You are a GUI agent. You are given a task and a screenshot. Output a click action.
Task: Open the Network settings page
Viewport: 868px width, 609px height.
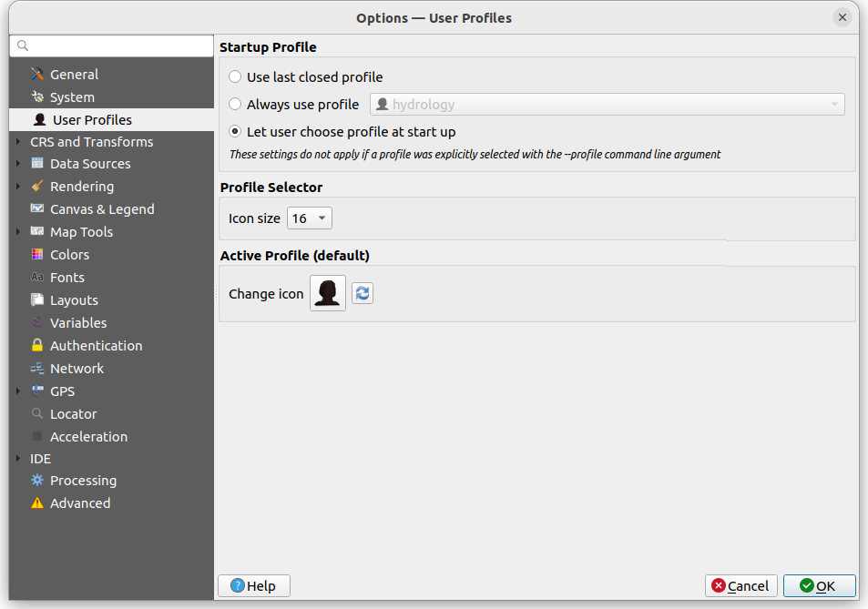click(x=77, y=369)
